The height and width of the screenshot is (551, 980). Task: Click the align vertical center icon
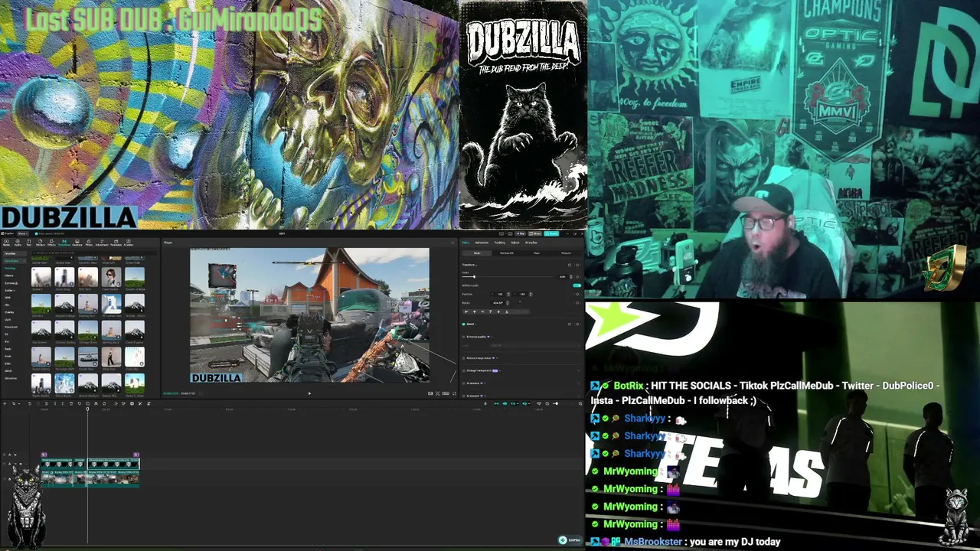click(498, 311)
